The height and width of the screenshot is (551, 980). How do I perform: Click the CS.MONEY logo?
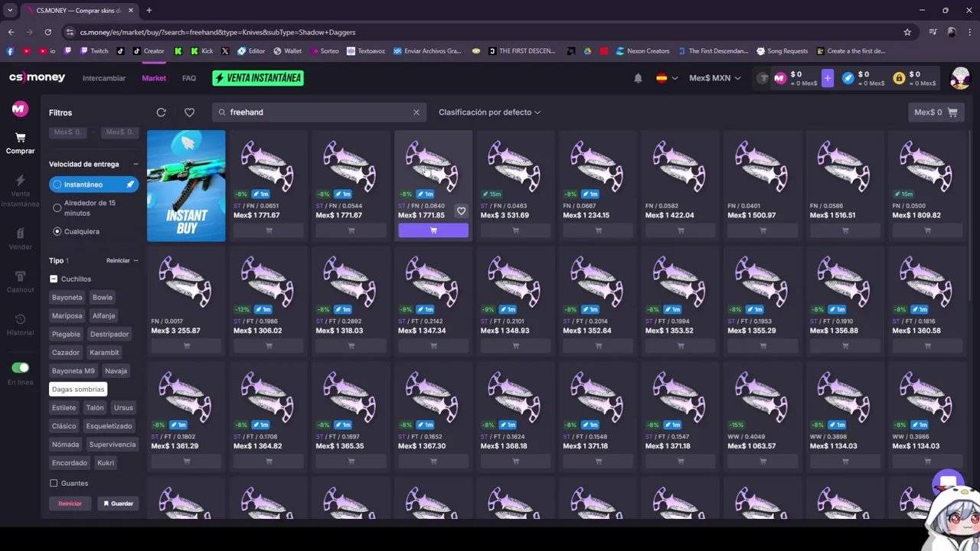[x=37, y=77]
